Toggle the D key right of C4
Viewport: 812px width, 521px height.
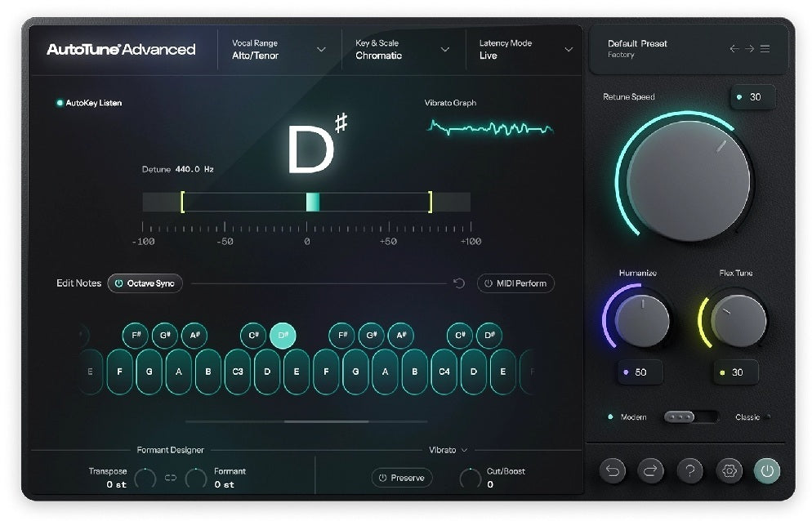coord(473,372)
